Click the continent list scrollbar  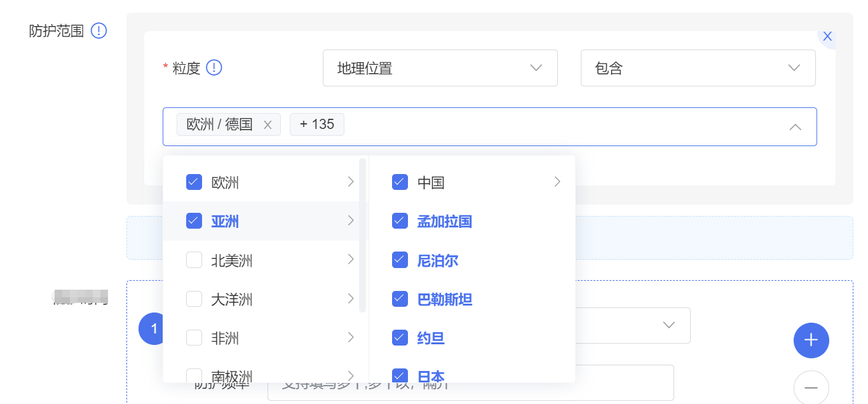(x=362, y=235)
